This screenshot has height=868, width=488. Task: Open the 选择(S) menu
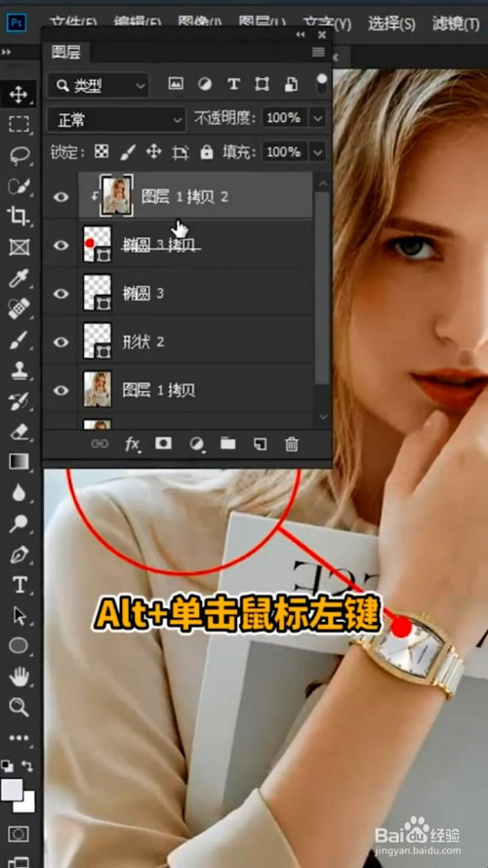pos(391,23)
